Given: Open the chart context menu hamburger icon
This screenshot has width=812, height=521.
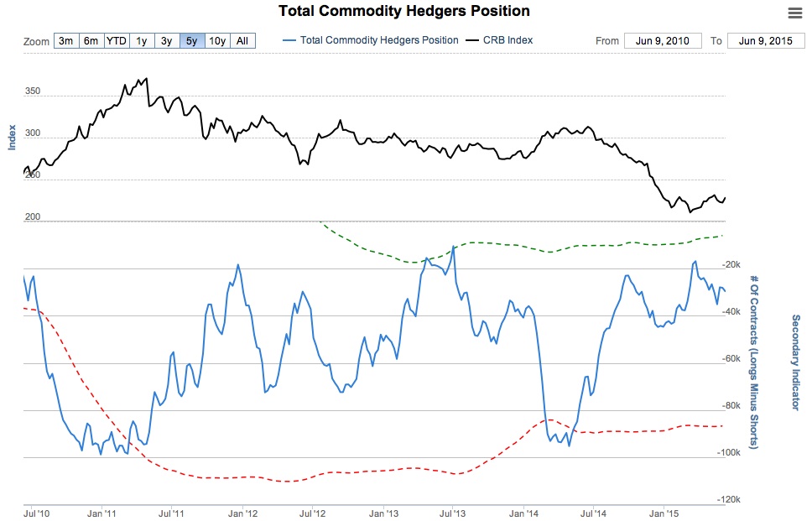Looking at the screenshot, I should click(795, 12).
